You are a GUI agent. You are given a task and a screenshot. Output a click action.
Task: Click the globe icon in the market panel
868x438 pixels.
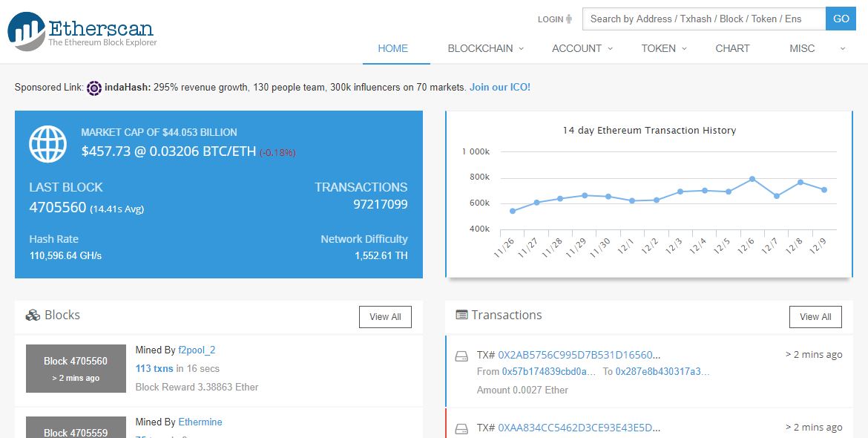point(47,144)
